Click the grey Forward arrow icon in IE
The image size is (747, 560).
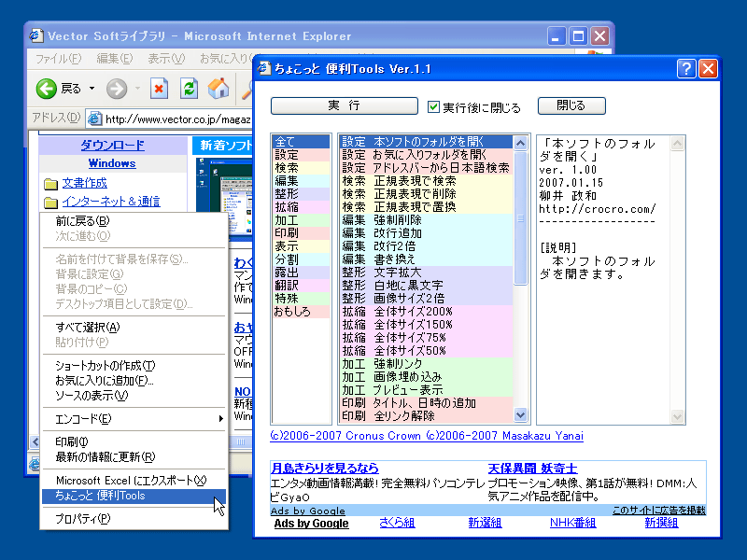[x=117, y=89]
